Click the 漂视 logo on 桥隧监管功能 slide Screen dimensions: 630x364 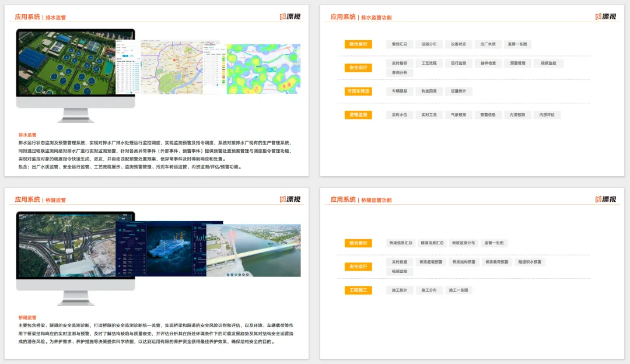point(605,199)
